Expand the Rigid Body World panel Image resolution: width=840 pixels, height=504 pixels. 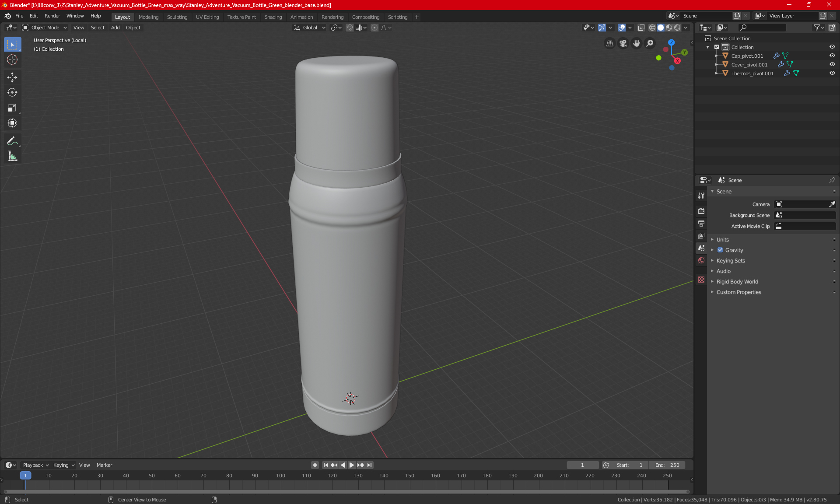point(737,282)
